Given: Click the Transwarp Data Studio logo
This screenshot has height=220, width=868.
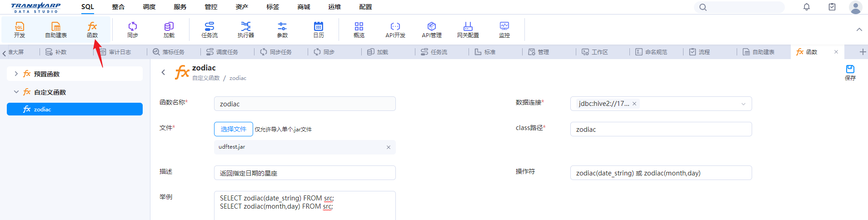Looking at the screenshot, I should [x=35, y=7].
